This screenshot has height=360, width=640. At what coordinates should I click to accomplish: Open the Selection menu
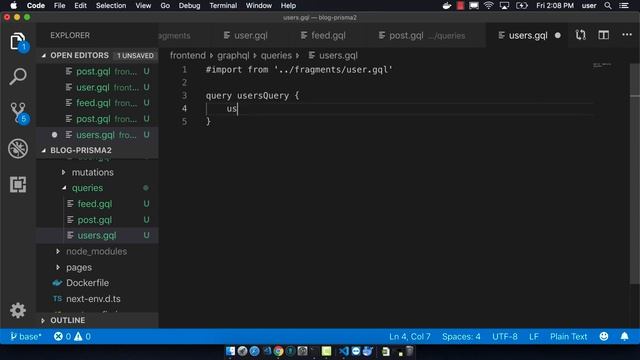pyautogui.click(x=111, y=6)
